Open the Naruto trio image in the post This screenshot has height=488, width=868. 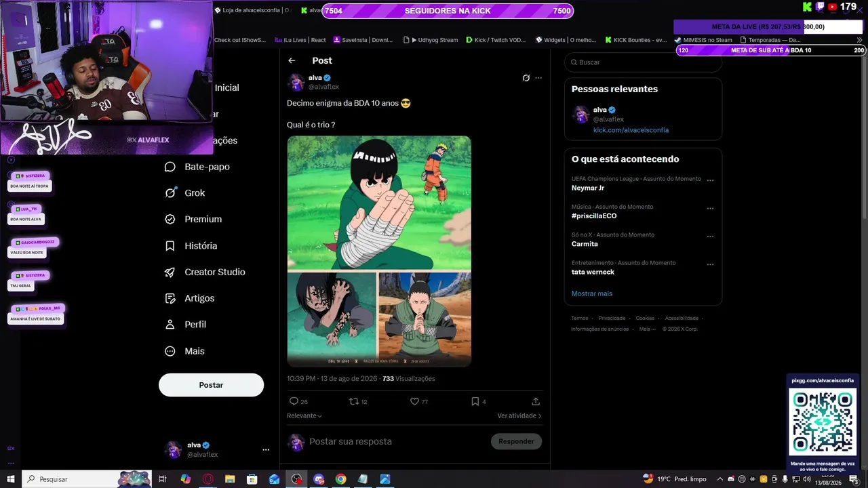click(x=379, y=251)
